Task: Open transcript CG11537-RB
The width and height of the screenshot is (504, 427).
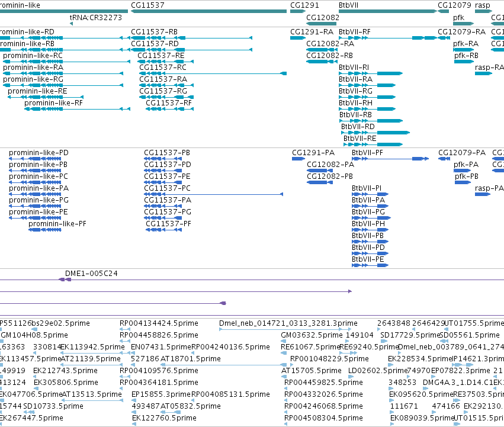Action: [154, 32]
